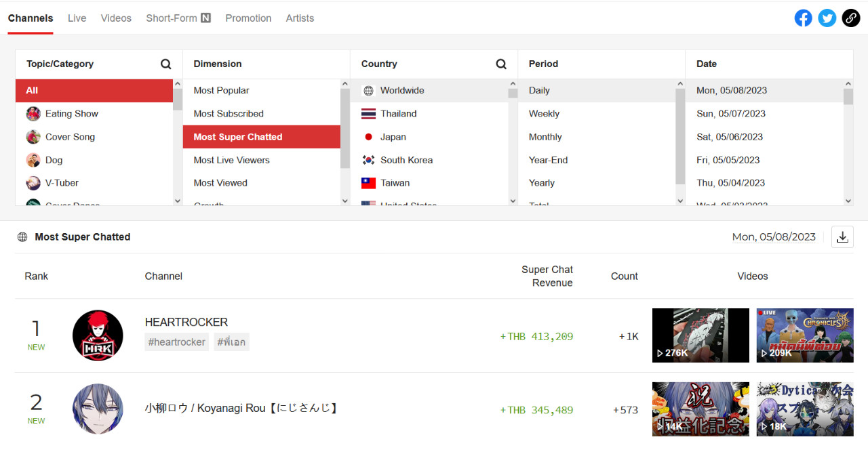Select Most Super Chatted dimension
Image resolution: width=868 pixels, height=454 pixels.
(262, 137)
